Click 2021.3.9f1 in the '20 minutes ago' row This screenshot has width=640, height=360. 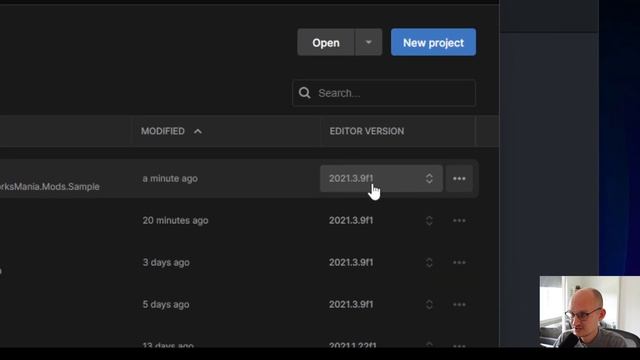351,220
